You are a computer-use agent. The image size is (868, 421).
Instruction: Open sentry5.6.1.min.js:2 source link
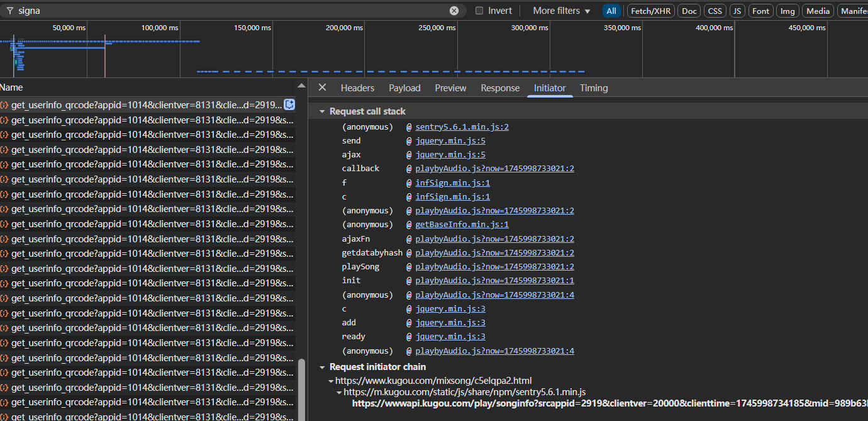[x=462, y=127]
